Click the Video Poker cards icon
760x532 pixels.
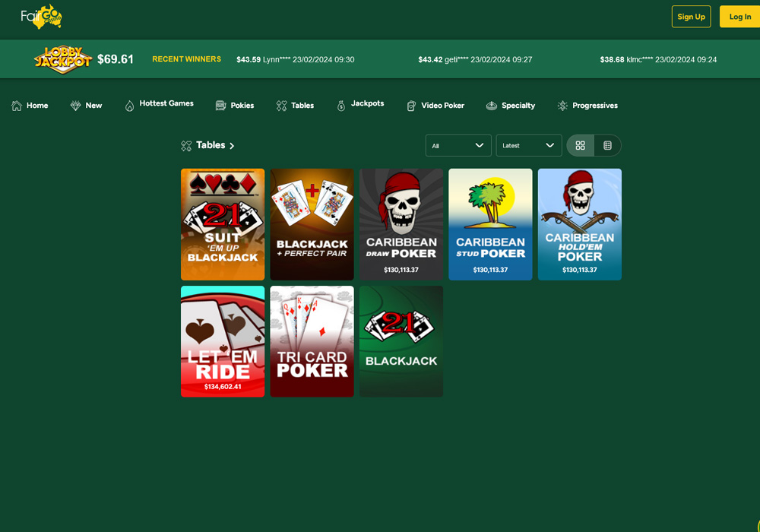tap(411, 106)
